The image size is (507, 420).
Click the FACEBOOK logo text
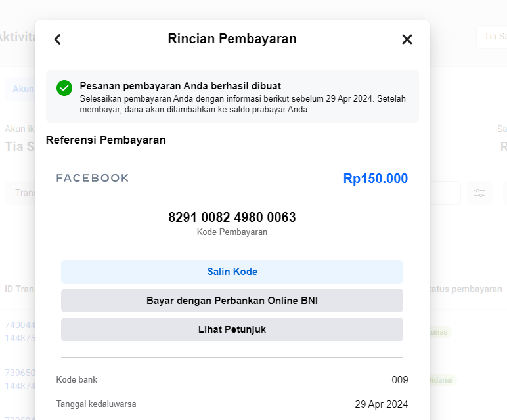point(93,178)
